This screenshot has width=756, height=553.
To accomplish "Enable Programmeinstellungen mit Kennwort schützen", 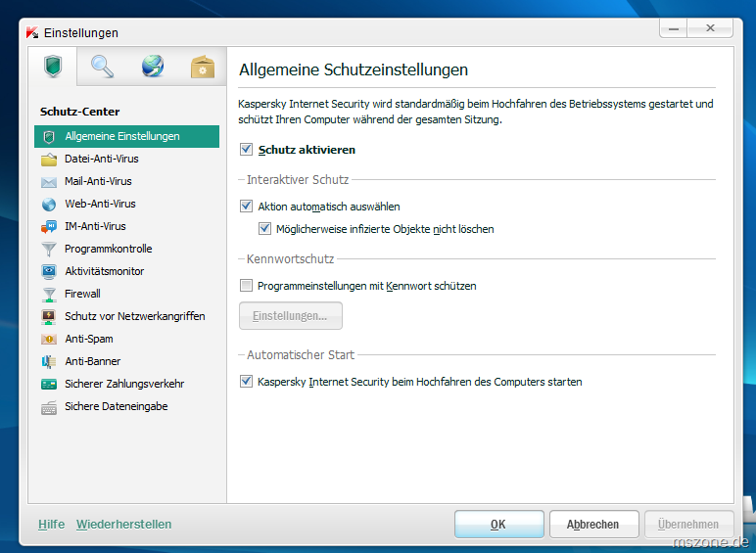I will [x=246, y=286].
